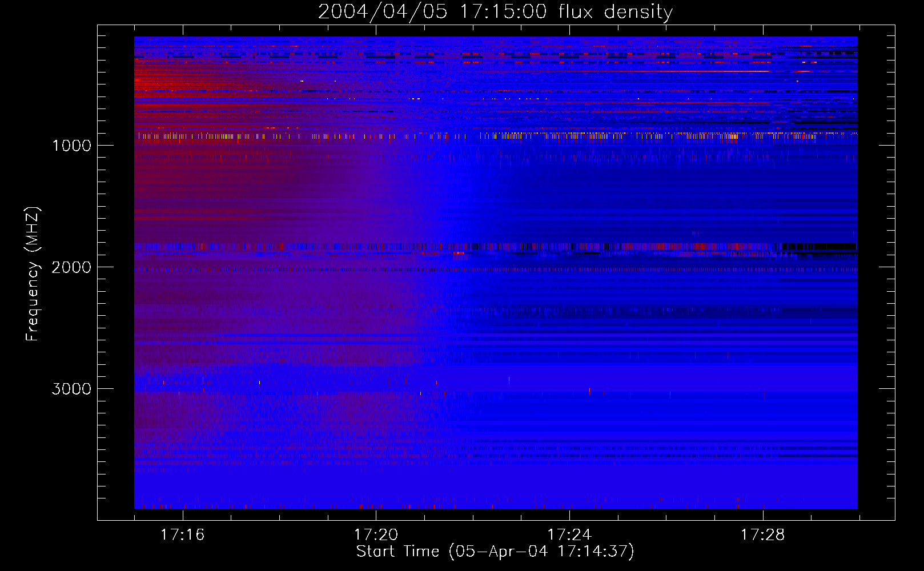Click the 'Start Time (05-Apr-04 17:14:37)' label

click(495, 552)
